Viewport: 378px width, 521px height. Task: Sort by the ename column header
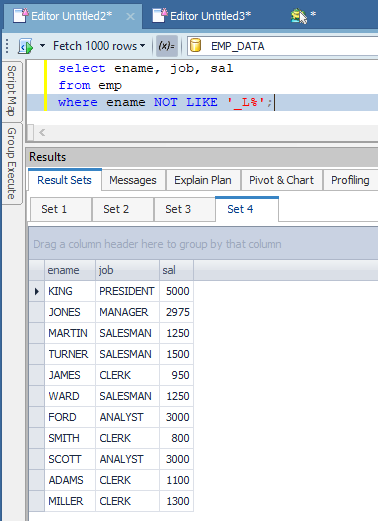[x=70, y=270]
